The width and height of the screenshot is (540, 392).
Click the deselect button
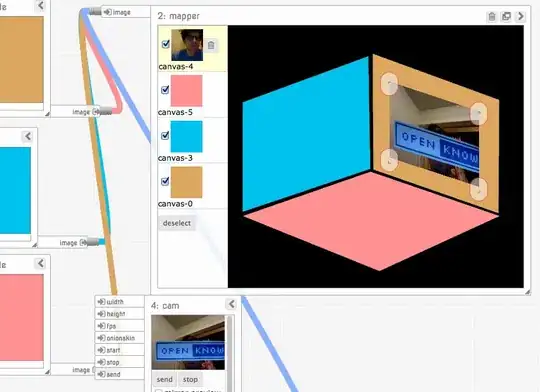click(x=177, y=223)
